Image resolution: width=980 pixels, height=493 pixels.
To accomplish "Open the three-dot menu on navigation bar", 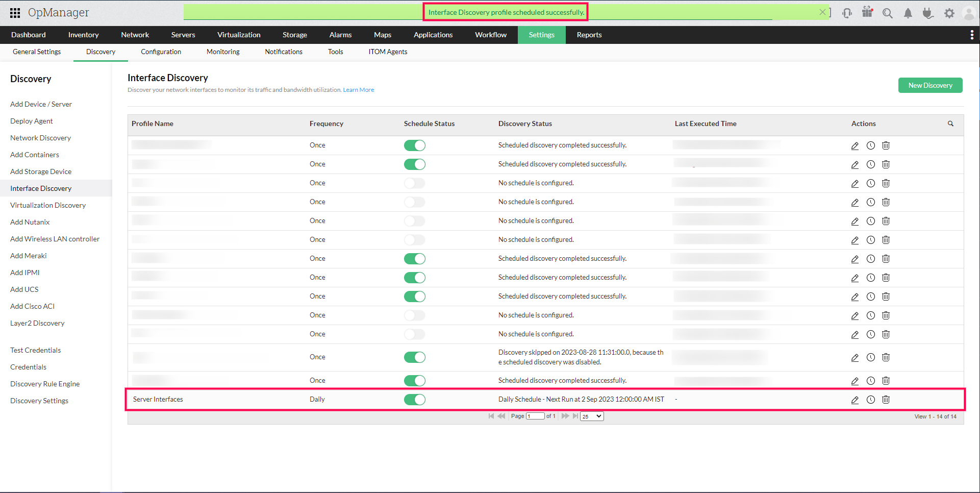I will pos(972,35).
